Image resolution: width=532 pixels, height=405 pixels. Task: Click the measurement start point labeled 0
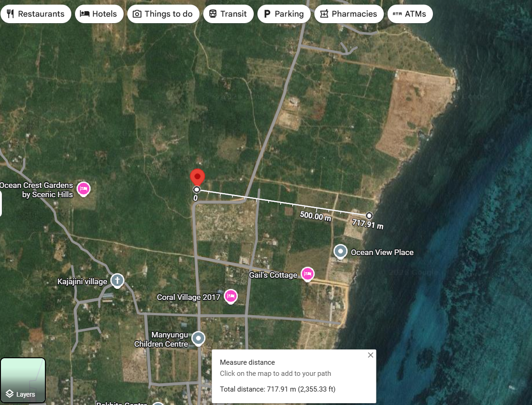(x=196, y=189)
